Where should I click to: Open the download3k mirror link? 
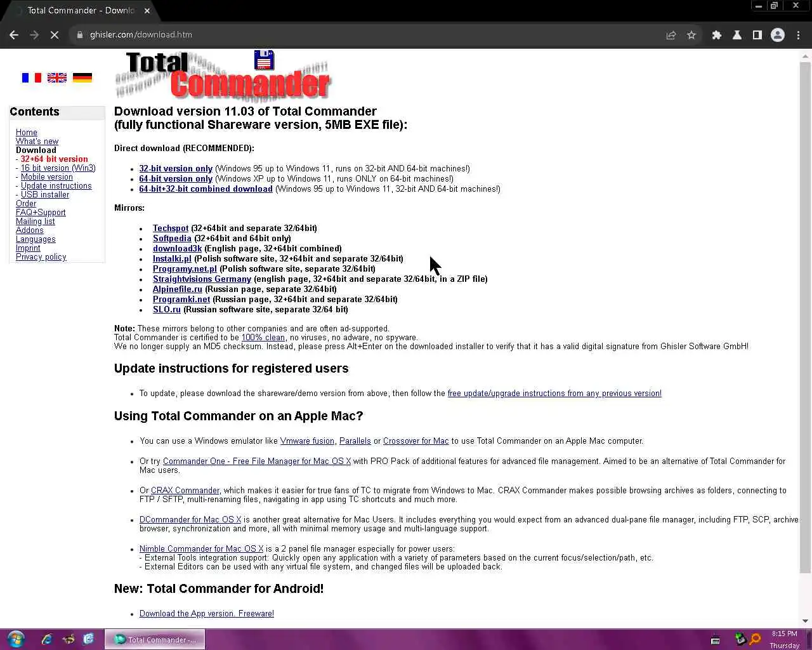click(x=177, y=248)
